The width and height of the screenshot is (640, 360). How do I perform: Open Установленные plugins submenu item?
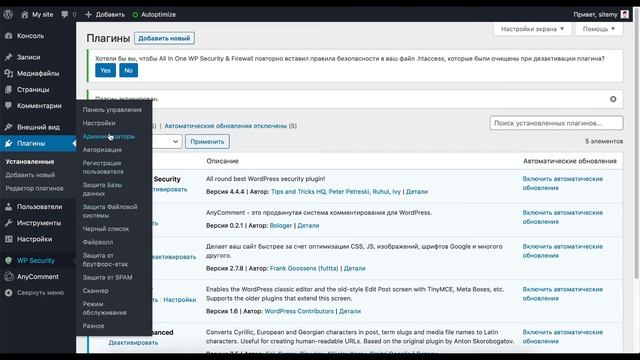point(29,162)
